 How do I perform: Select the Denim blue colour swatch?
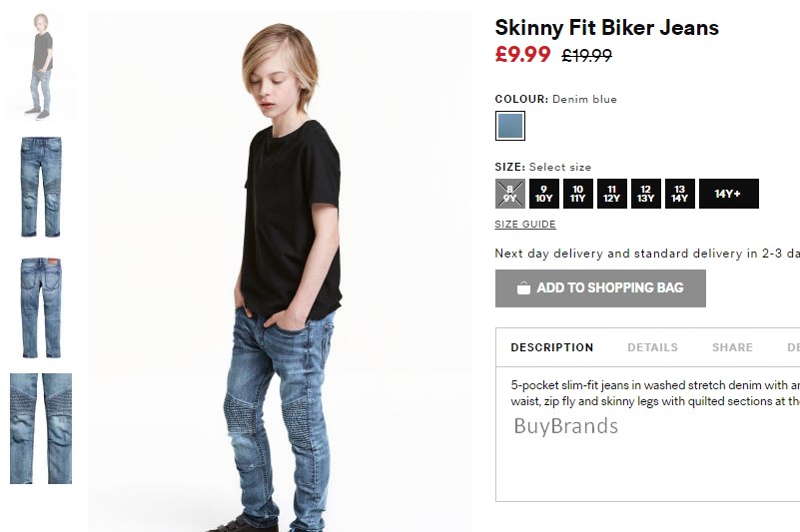tap(510, 126)
